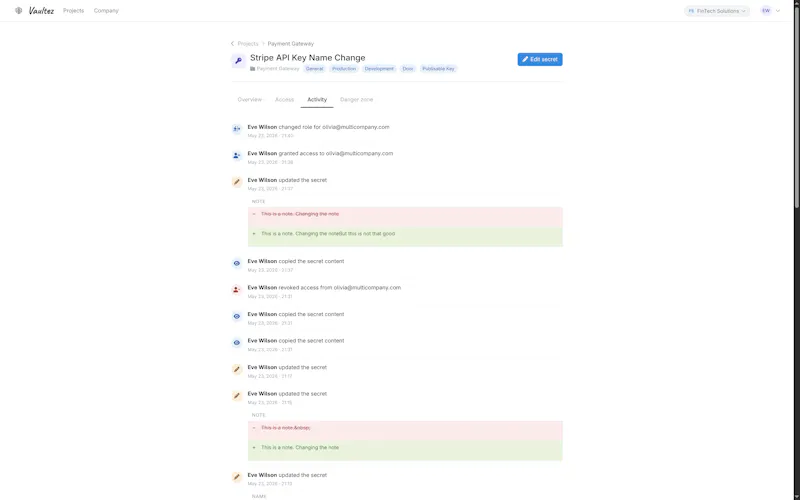Click the NOTE label under 21:15 update
The width and height of the screenshot is (800, 500).
click(259, 415)
